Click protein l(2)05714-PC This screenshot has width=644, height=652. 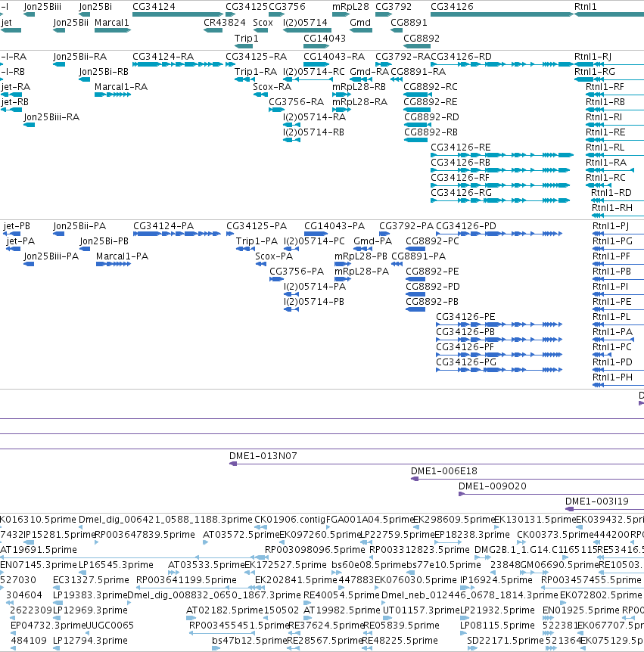(x=314, y=241)
